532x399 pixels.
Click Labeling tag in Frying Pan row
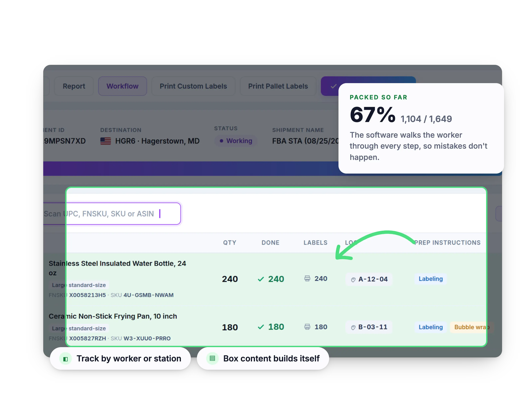tap(431, 327)
